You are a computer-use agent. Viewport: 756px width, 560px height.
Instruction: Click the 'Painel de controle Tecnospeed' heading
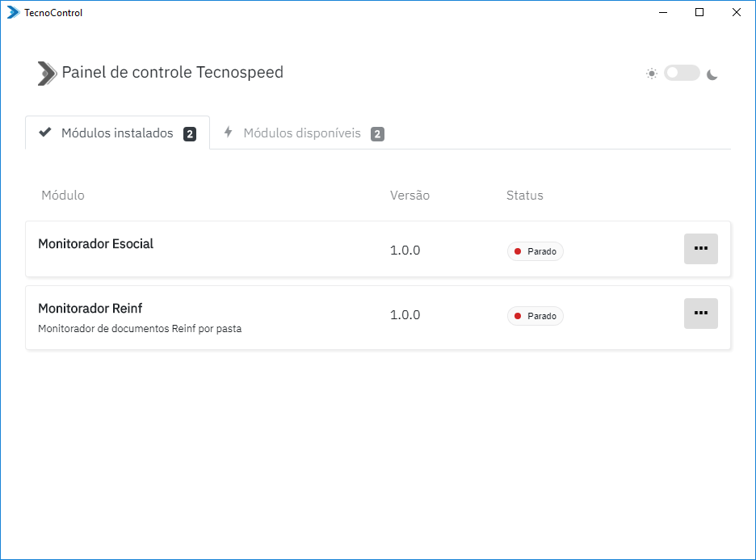(173, 73)
